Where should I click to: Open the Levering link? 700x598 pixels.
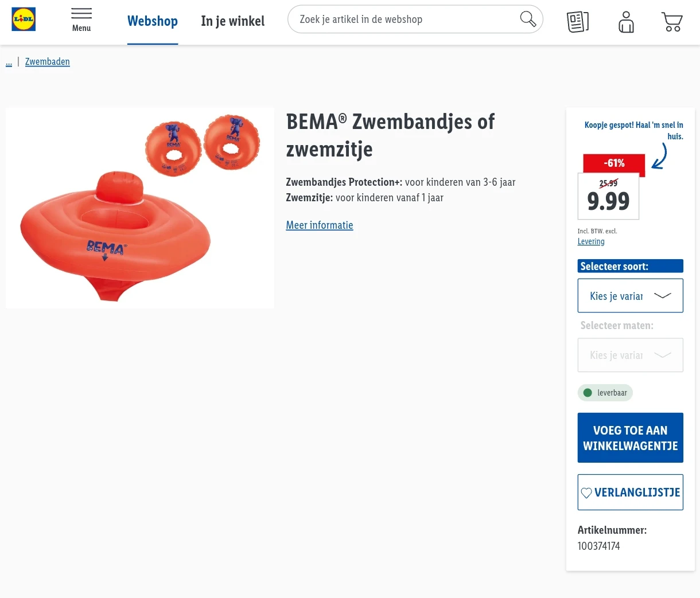pyautogui.click(x=591, y=241)
